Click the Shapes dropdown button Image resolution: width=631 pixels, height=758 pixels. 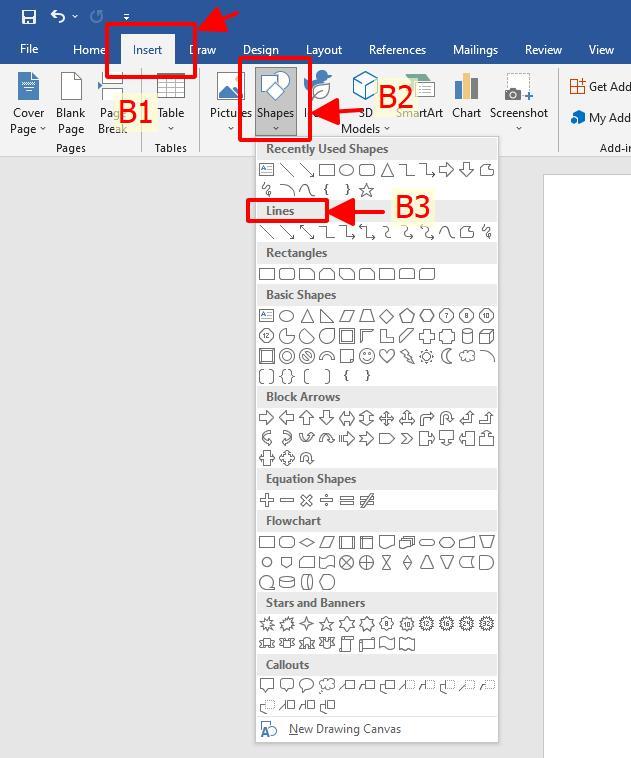point(276,102)
